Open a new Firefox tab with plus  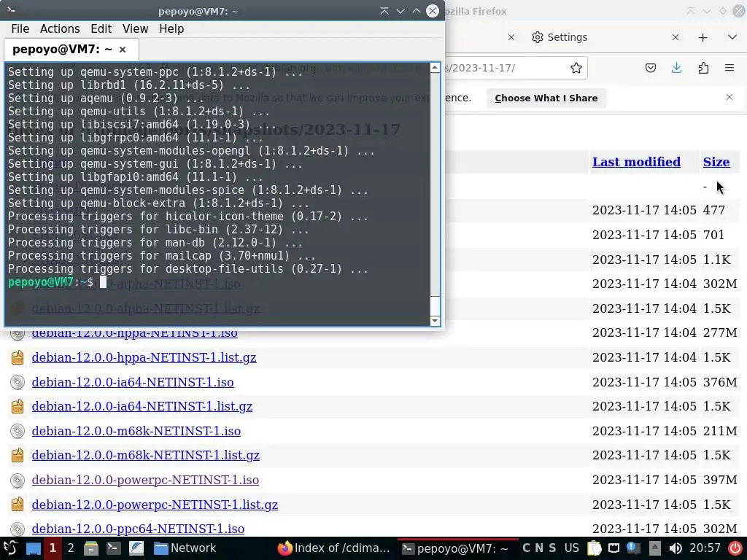coord(703,38)
